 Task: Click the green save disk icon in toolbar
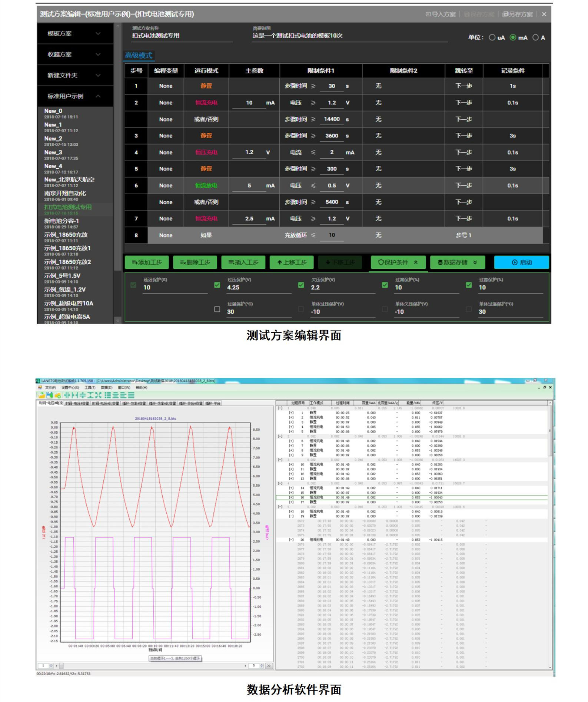point(49,395)
